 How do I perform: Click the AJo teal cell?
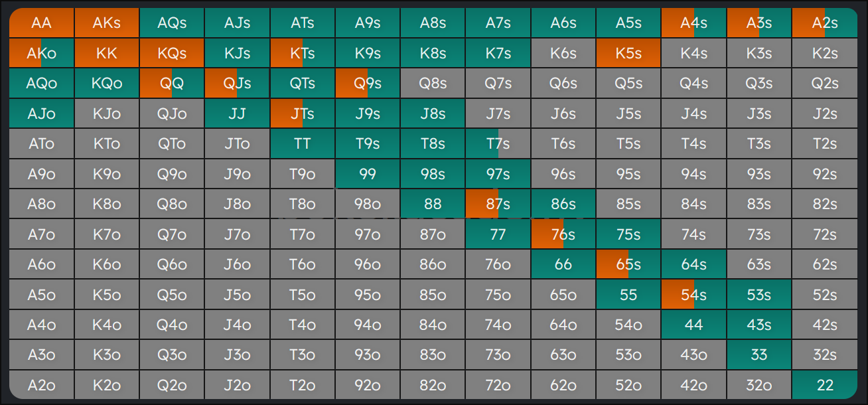click(41, 114)
